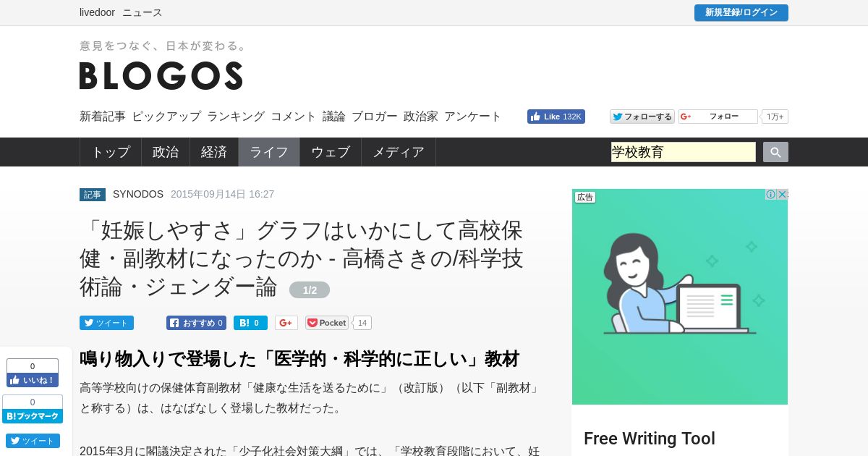
Task: Save the article to Pocket
Action: tap(327, 323)
